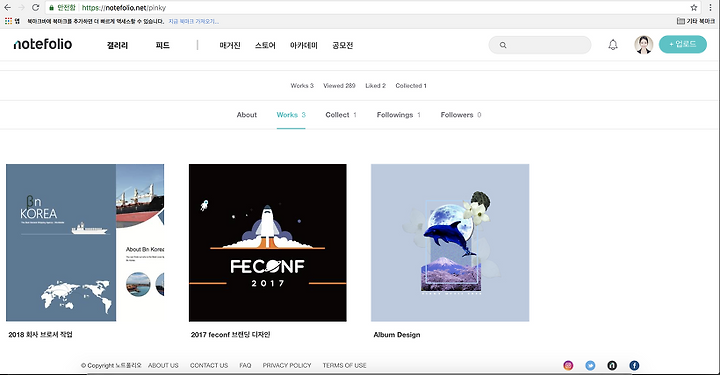This screenshot has height=375, width=720.
Task: Open the FAQ footer link
Action: (245, 365)
